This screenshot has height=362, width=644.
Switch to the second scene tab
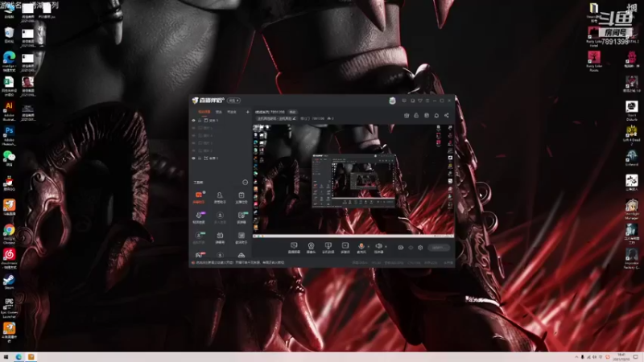click(219, 112)
